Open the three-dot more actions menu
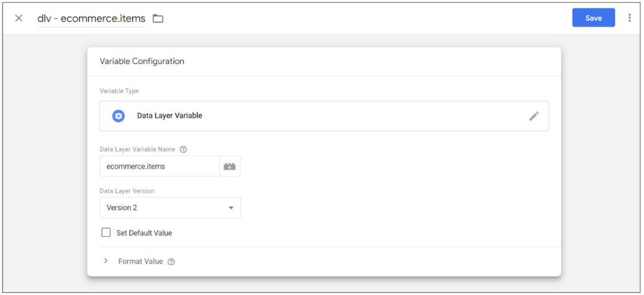Image resolution: width=644 pixels, height=295 pixels. [629, 18]
